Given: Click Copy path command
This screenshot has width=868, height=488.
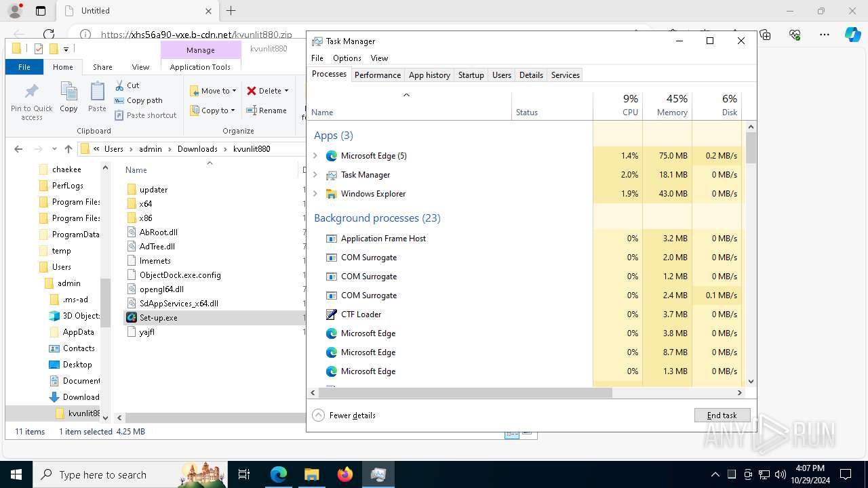Looking at the screenshot, I should (138, 100).
